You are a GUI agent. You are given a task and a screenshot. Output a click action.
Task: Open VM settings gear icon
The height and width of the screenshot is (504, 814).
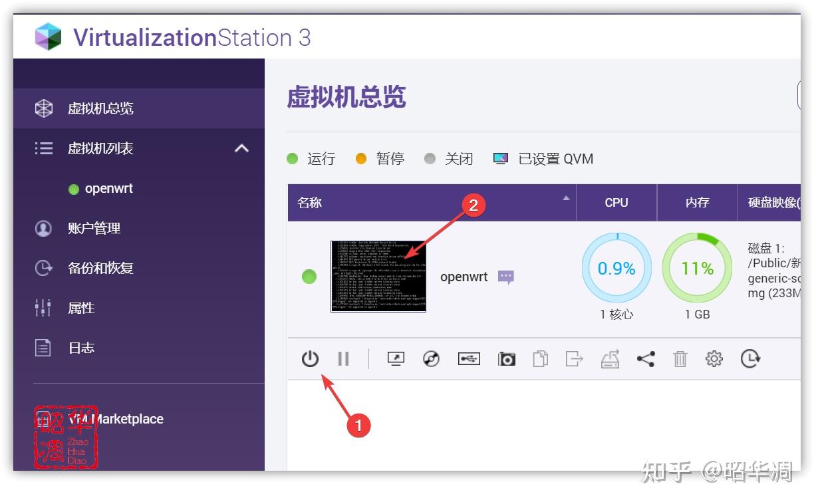714,359
